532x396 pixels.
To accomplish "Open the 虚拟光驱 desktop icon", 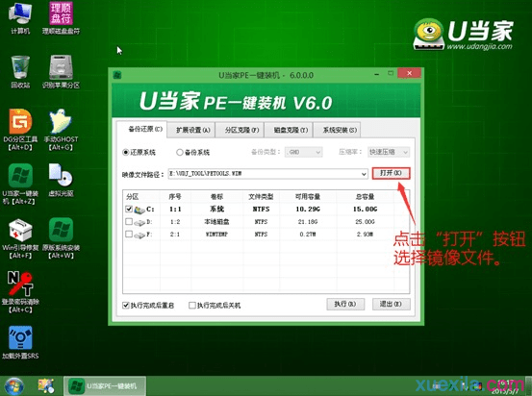I will click(x=61, y=180).
